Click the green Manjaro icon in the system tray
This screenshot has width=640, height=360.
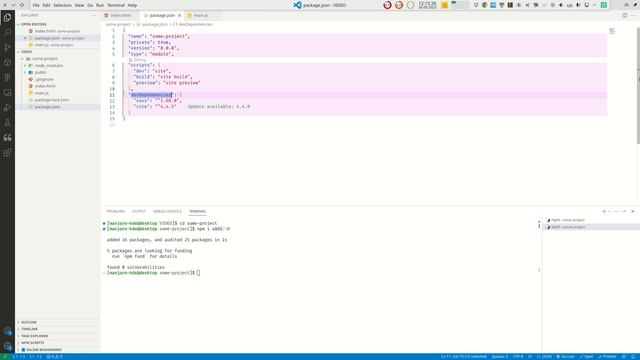604,5
